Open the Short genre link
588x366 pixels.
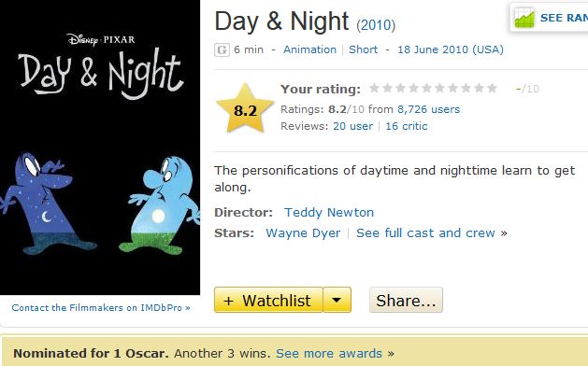click(363, 49)
